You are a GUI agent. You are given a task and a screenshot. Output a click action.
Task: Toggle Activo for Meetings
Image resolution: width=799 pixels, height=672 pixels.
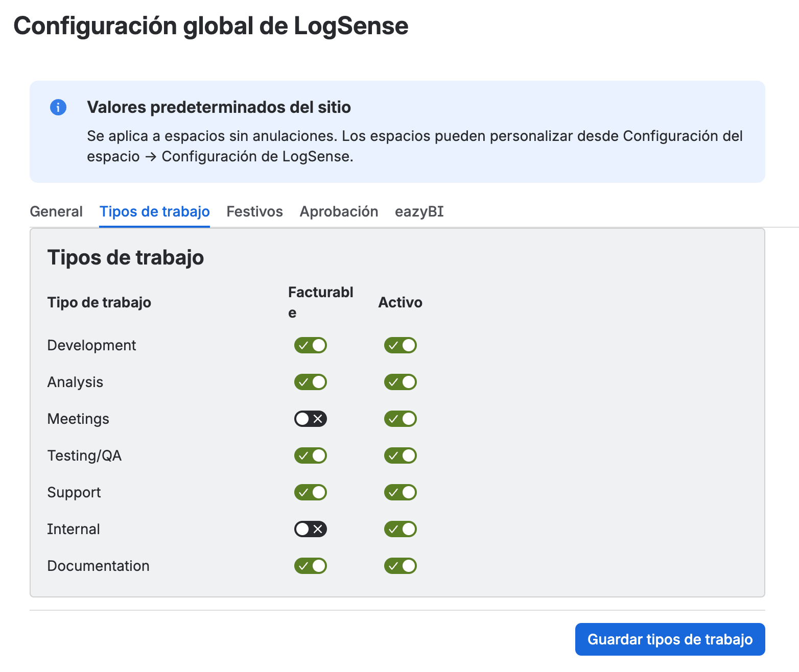pos(401,419)
